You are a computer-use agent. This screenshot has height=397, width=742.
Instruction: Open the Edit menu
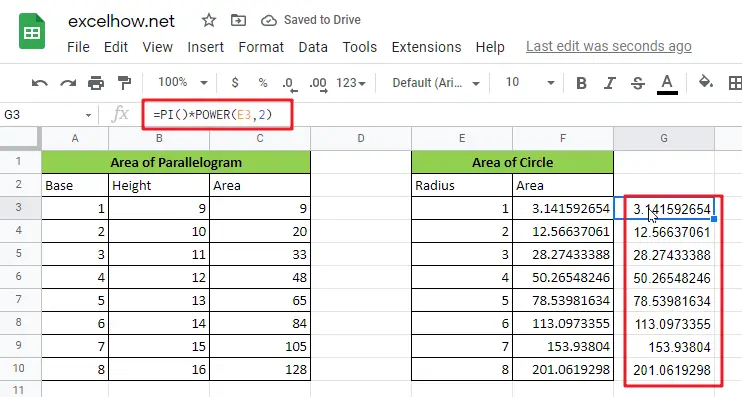[x=116, y=47]
